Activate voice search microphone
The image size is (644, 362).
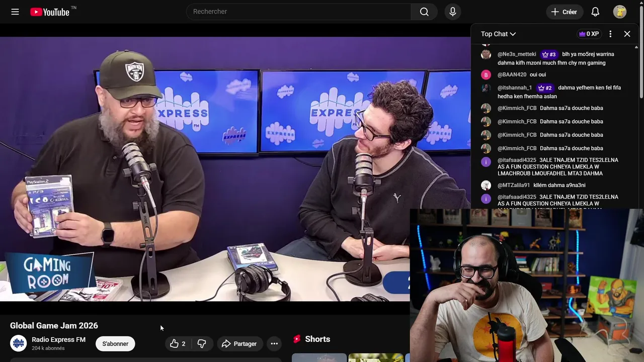pos(453,12)
